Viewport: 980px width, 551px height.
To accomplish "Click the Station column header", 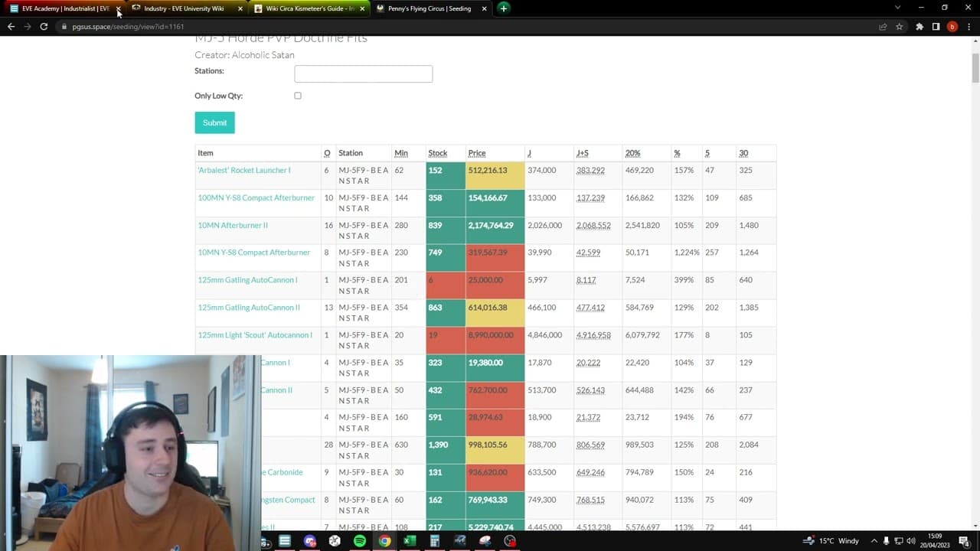I will [351, 153].
